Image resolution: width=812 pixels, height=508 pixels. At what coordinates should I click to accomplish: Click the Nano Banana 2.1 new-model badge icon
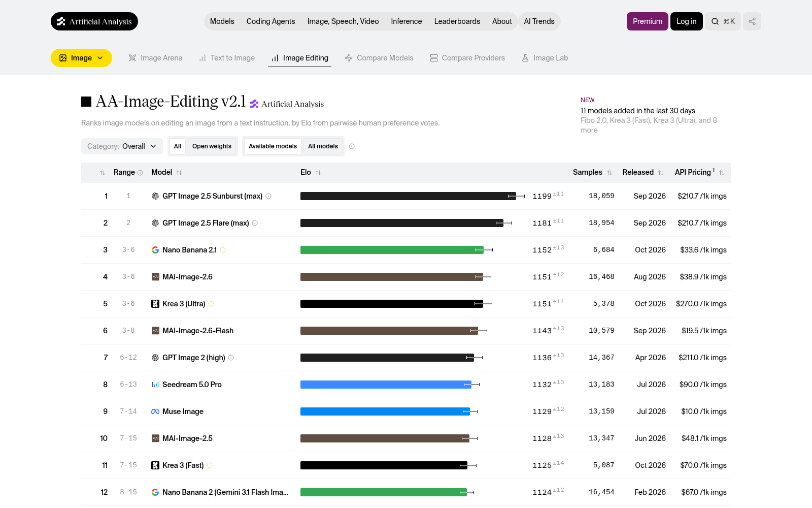[x=223, y=250]
